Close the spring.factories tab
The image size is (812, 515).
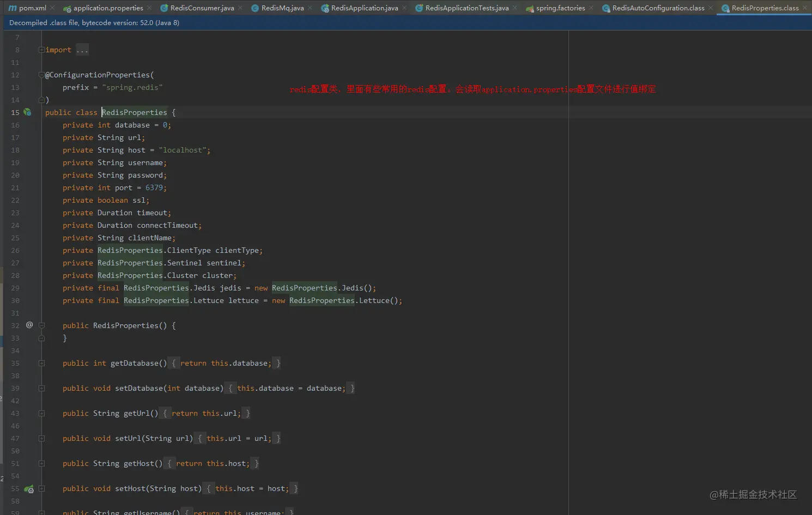pyautogui.click(x=591, y=8)
